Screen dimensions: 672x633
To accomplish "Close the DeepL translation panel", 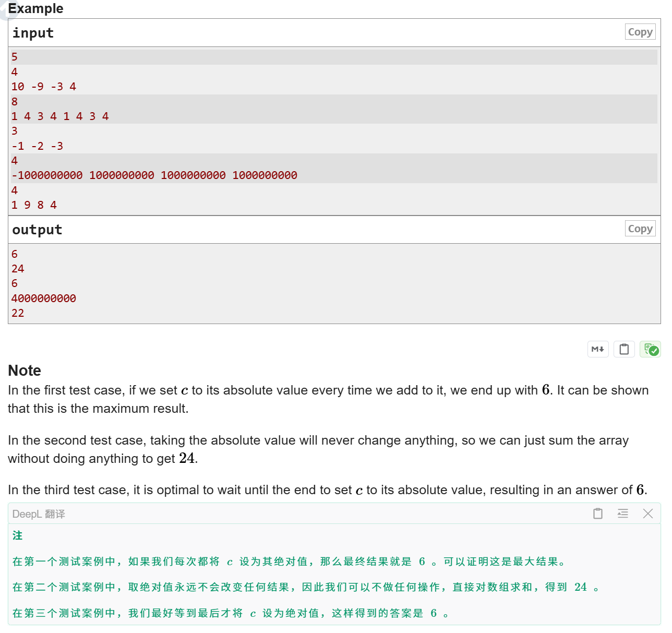I will tap(648, 513).
